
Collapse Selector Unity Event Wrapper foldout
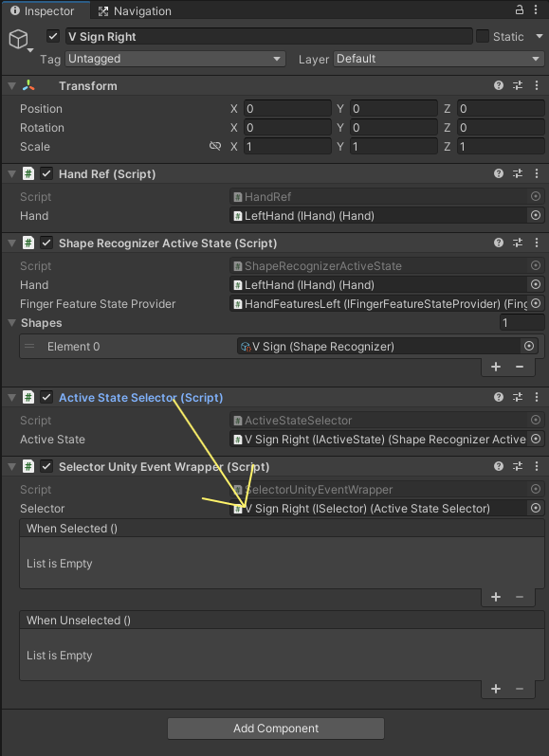click(12, 466)
